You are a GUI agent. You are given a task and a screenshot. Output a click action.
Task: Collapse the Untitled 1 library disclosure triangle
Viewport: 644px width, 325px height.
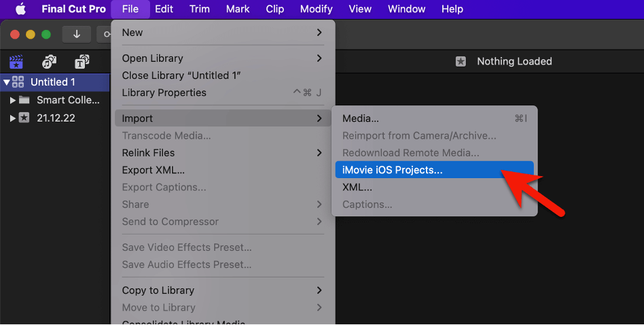7,82
